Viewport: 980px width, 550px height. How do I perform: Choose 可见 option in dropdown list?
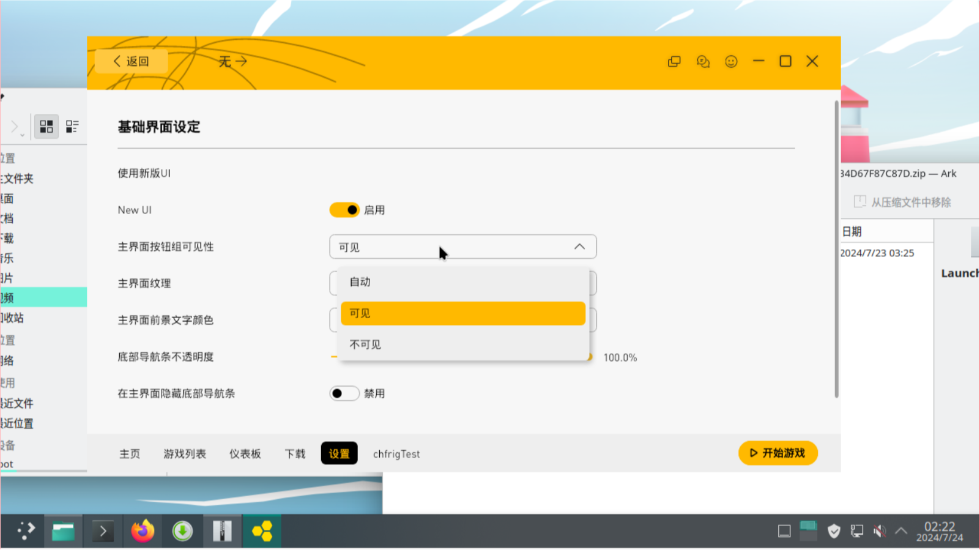(463, 313)
